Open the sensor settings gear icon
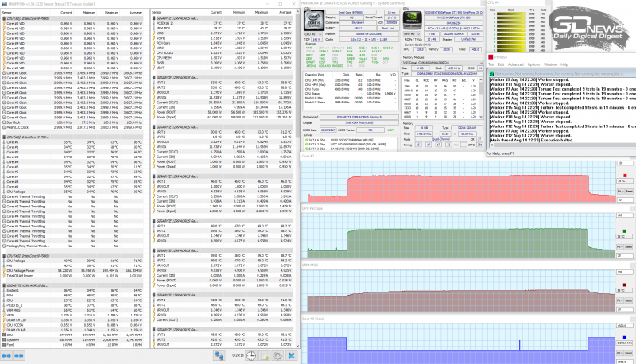Image resolution: width=636 pixels, height=364 pixels. 277,356
